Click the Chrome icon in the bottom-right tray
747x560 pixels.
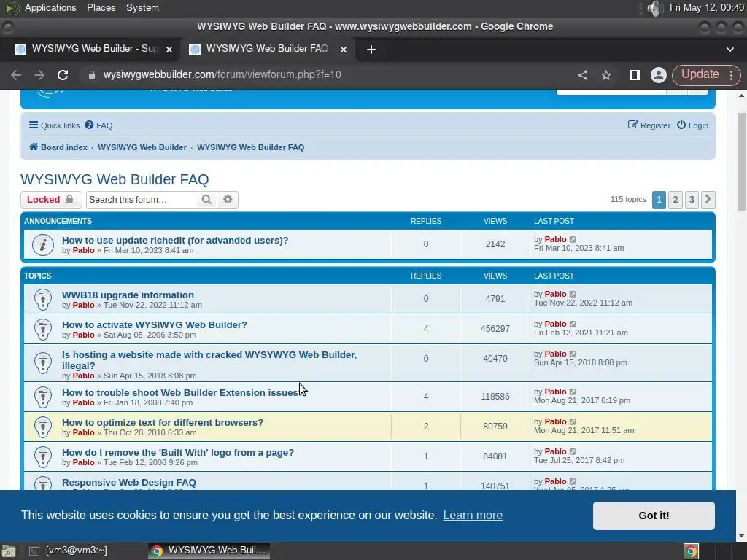[x=692, y=551]
